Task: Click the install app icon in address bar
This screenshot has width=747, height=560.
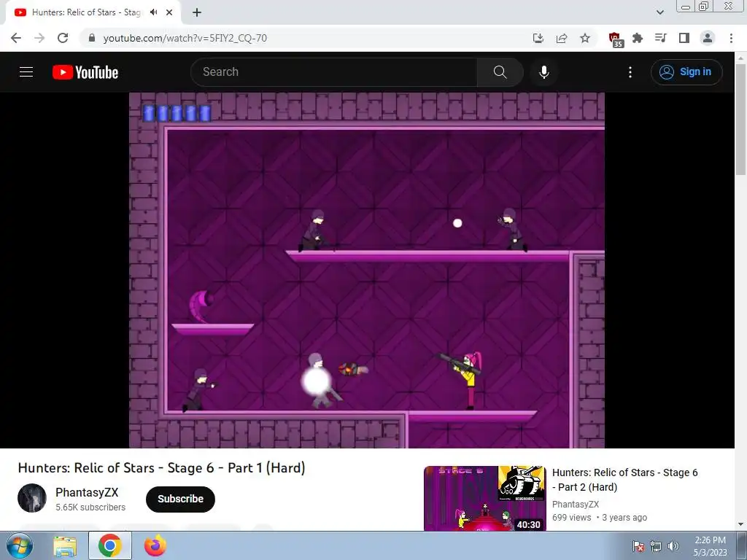Action: (538, 38)
